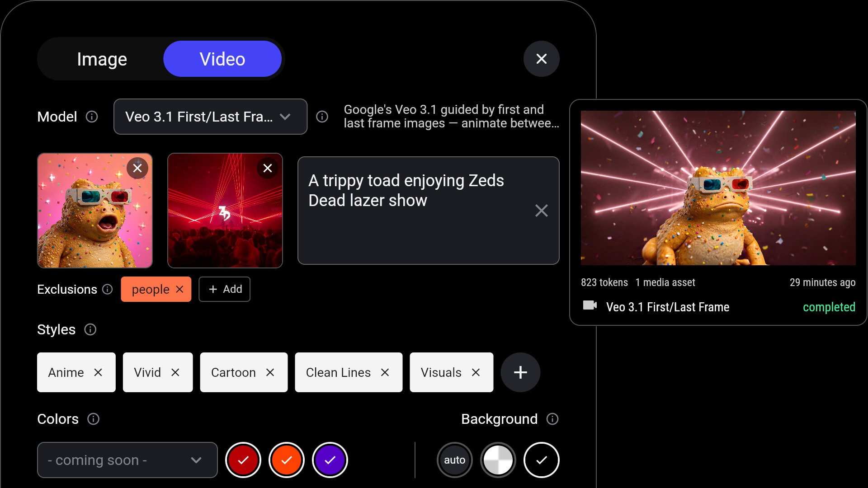
Task: Open the Styles info tooltip
Action: [90, 330]
